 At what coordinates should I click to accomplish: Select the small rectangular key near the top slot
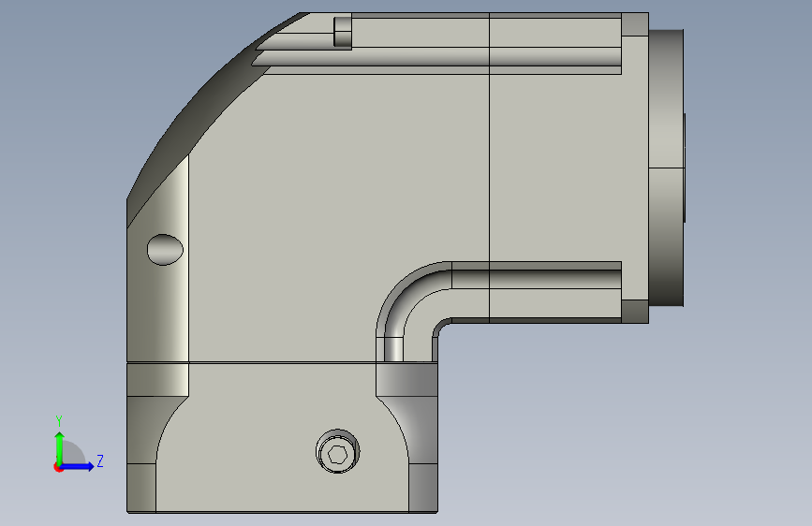click(x=342, y=32)
